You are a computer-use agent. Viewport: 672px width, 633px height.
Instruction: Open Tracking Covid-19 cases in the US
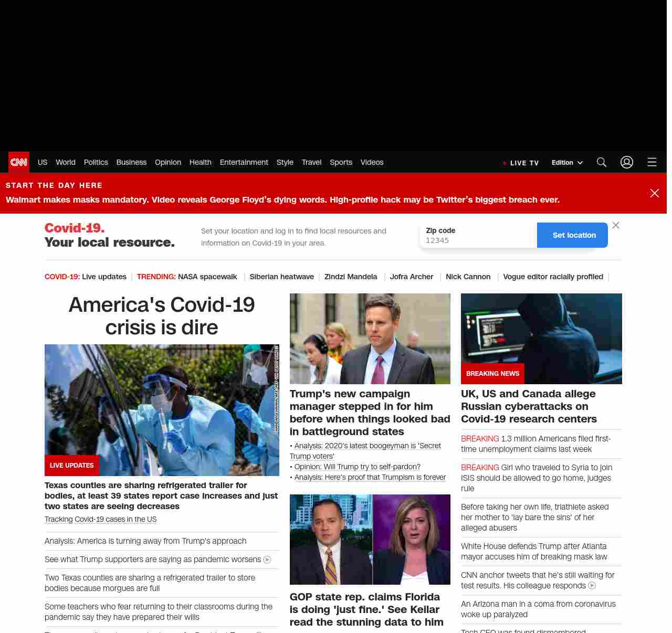101,519
